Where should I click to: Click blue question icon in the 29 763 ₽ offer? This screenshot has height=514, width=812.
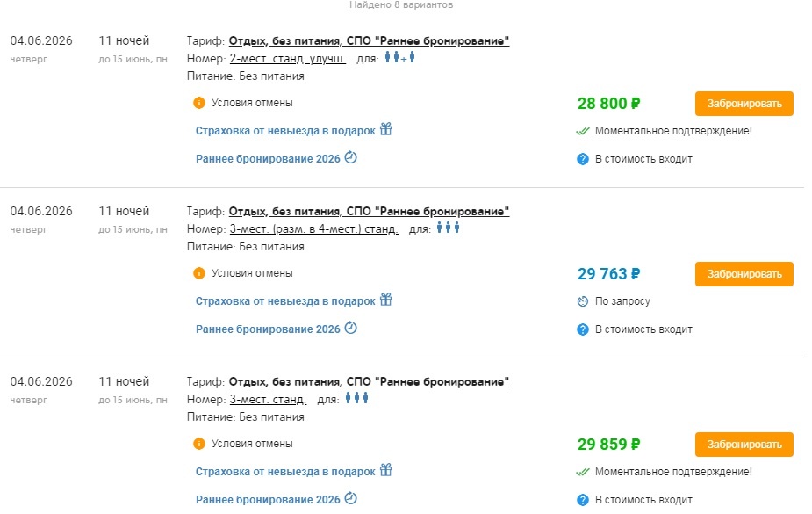[582, 329]
